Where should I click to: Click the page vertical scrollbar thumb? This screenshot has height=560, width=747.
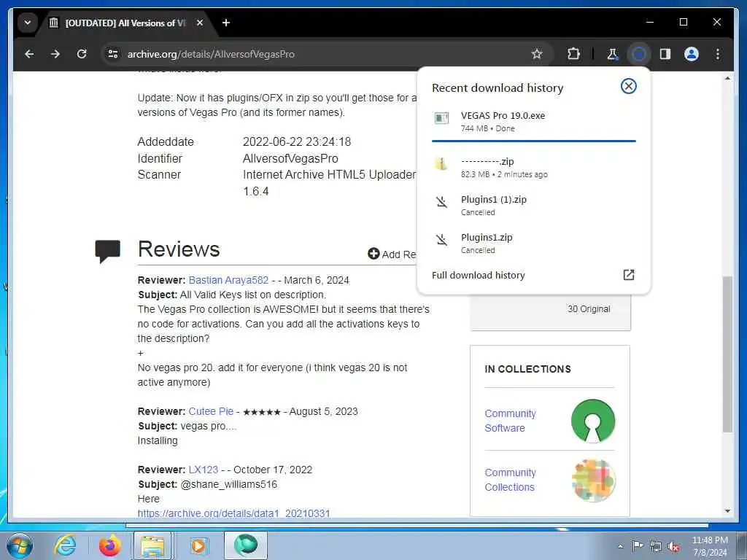coord(727,354)
